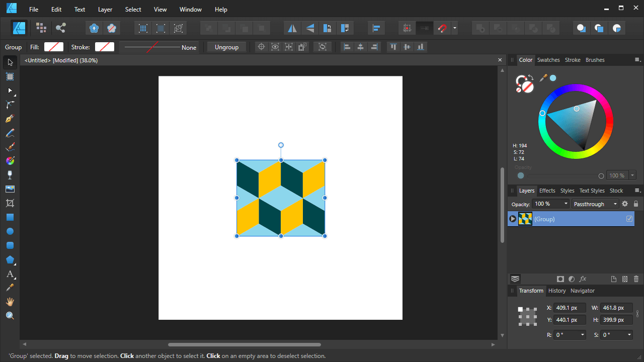Select the Artistic Text tool
Viewport: 644px width, 362px height.
[10, 274]
